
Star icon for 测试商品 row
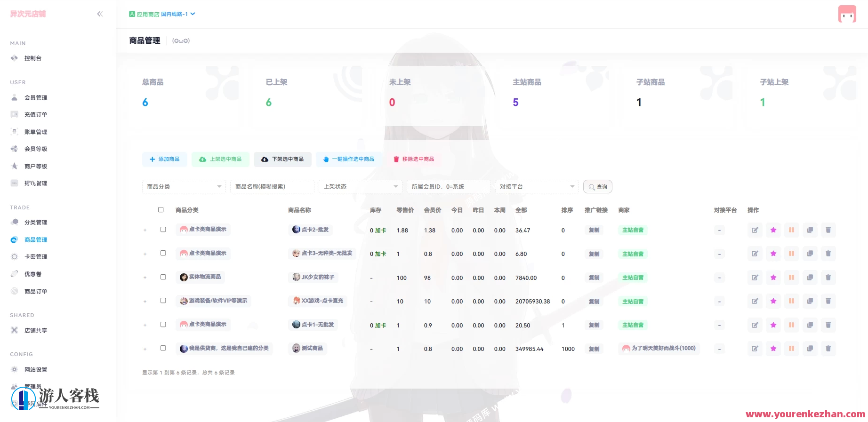click(773, 349)
